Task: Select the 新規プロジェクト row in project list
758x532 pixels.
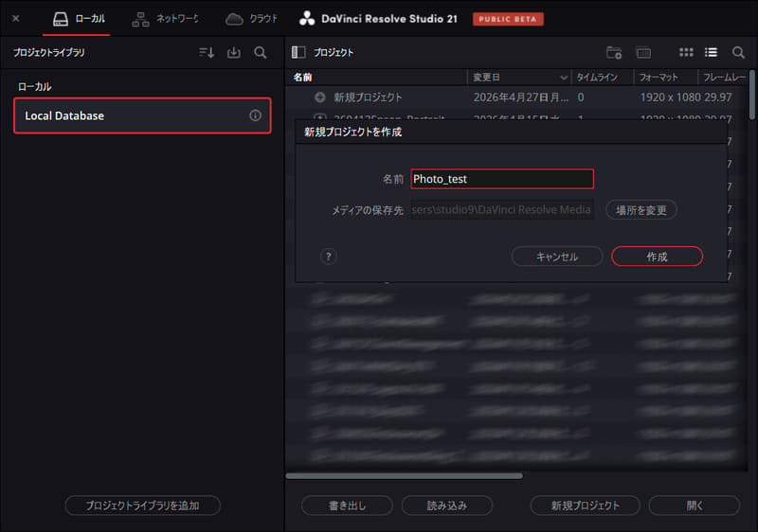Action: point(517,98)
